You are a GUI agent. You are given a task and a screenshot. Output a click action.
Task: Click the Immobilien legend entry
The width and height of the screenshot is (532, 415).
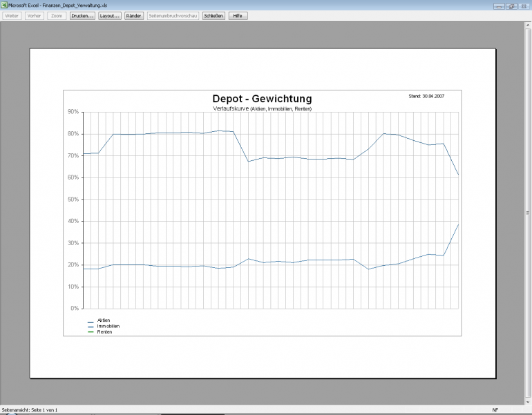point(108,326)
